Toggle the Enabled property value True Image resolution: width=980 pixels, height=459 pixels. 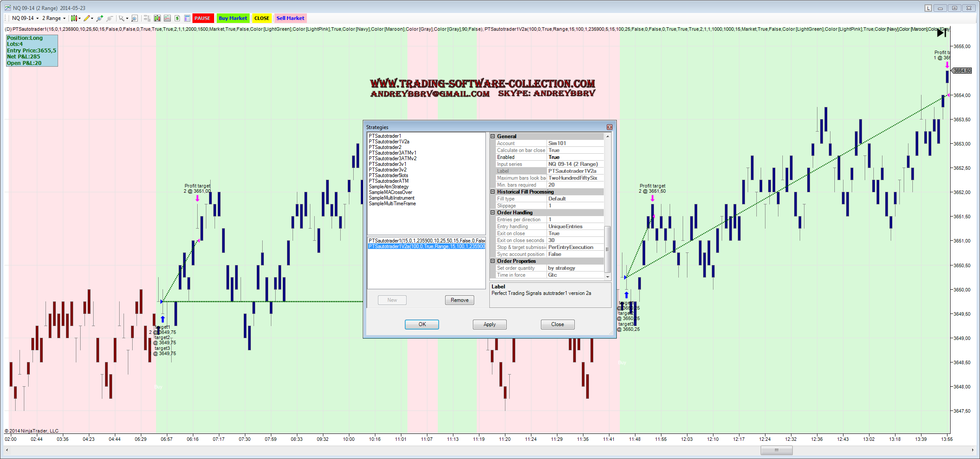[575, 157]
